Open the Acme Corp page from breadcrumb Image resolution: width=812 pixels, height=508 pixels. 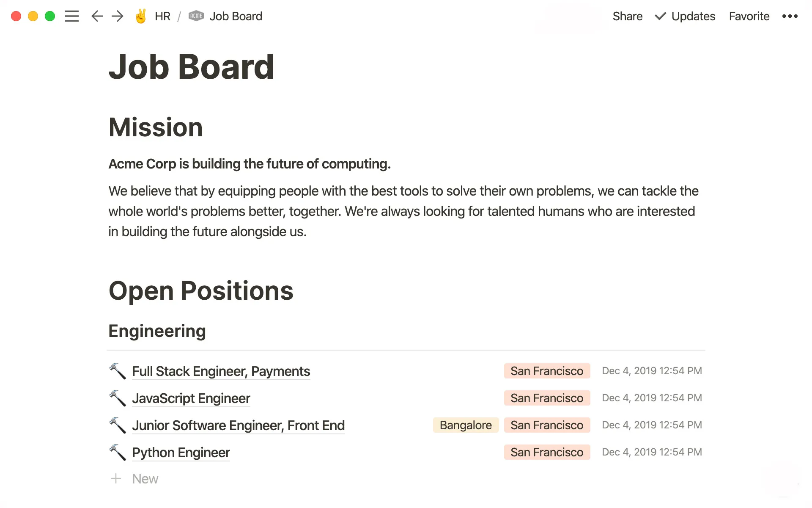point(196,16)
